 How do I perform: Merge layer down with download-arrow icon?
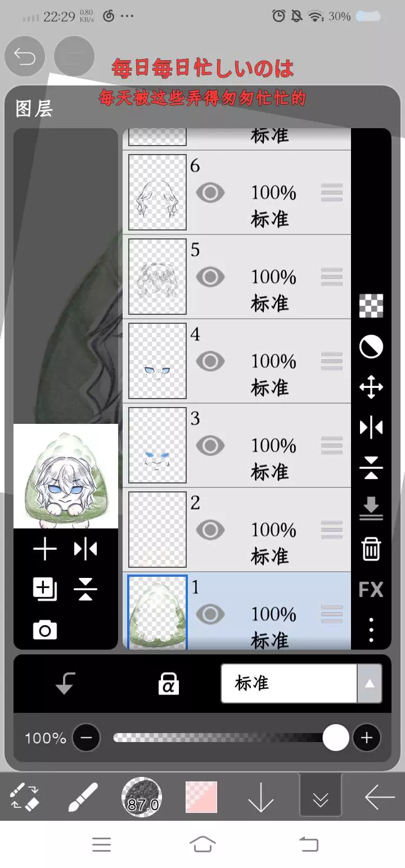click(371, 508)
